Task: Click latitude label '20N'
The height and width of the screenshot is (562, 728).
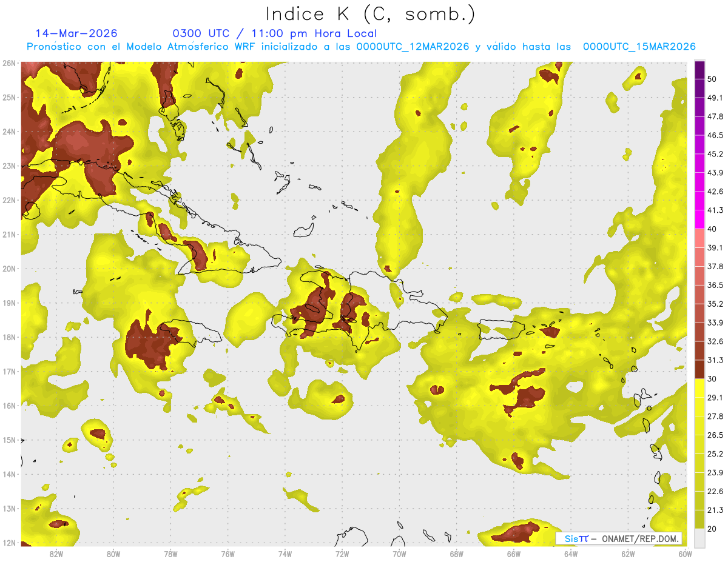Action: pos(8,269)
